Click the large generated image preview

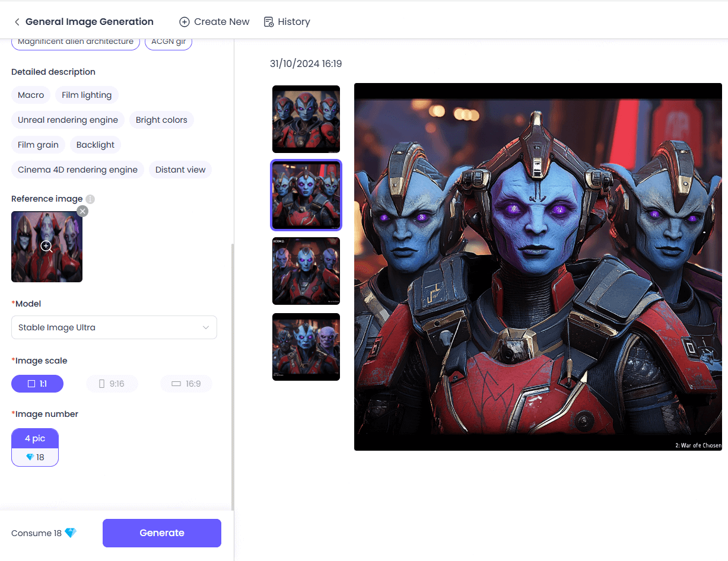(x=538, y=267)
